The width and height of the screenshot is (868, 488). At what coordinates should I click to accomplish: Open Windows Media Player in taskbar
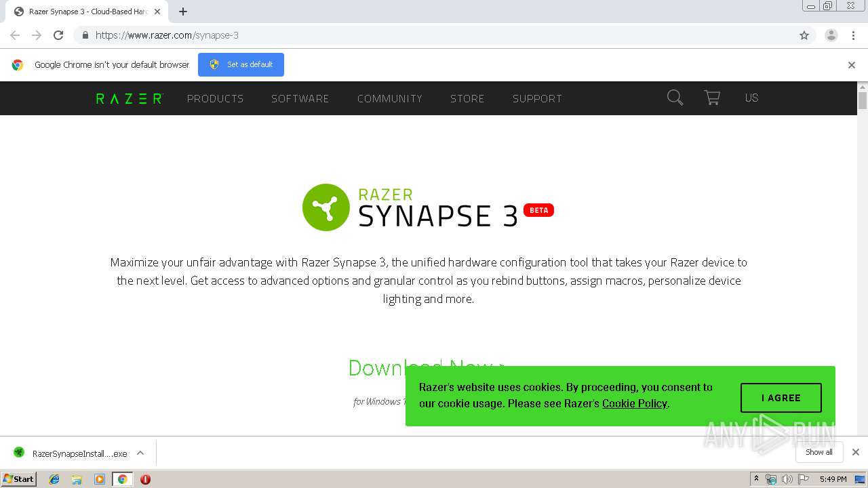[x=100, y=479]
